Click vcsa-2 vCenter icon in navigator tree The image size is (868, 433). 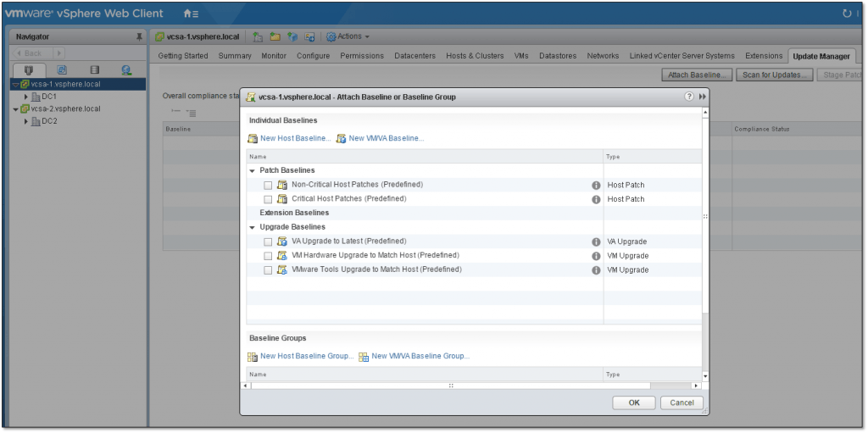(x=25, y=109)
